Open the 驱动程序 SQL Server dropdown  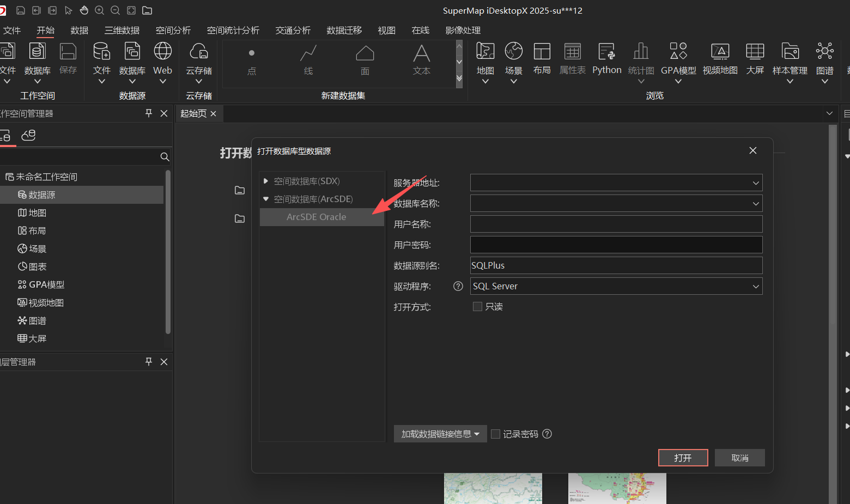coord(755,287)
